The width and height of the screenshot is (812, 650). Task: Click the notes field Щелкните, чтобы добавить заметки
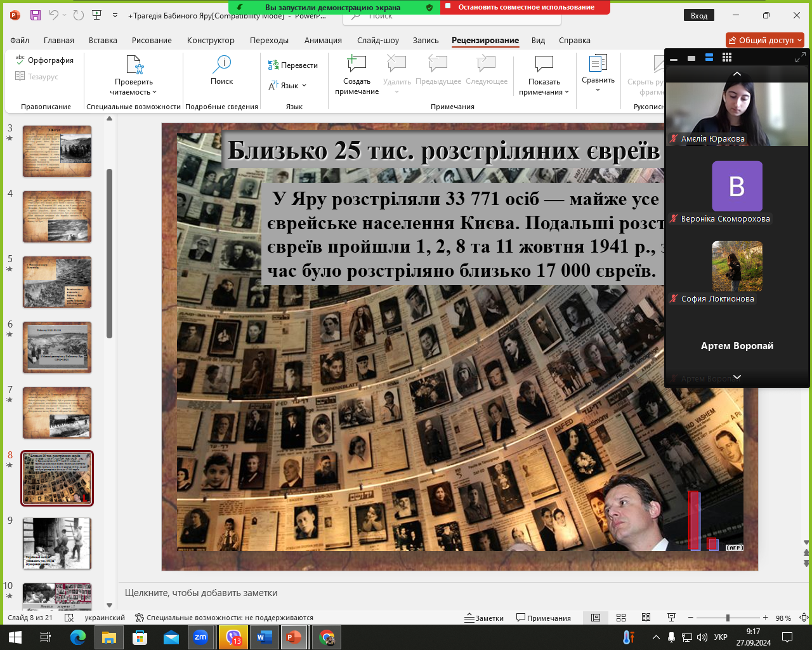(201, 593)
